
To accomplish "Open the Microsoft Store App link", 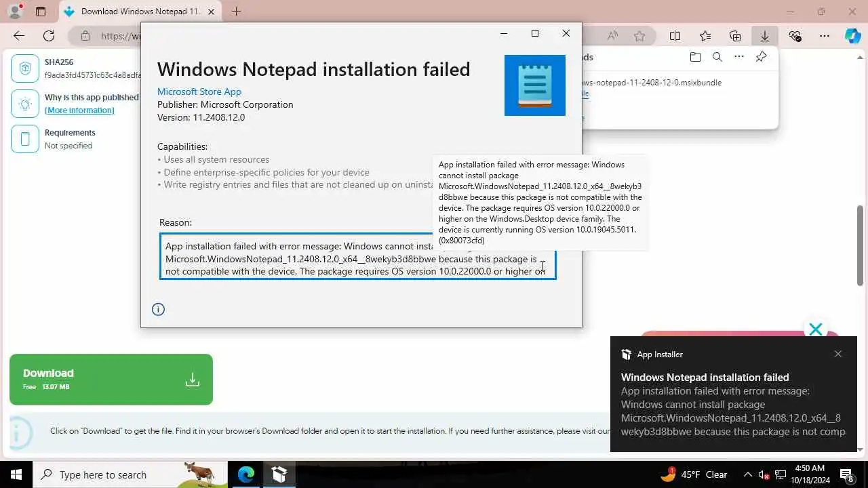I will pyautogui.click(x=199, y=91).
